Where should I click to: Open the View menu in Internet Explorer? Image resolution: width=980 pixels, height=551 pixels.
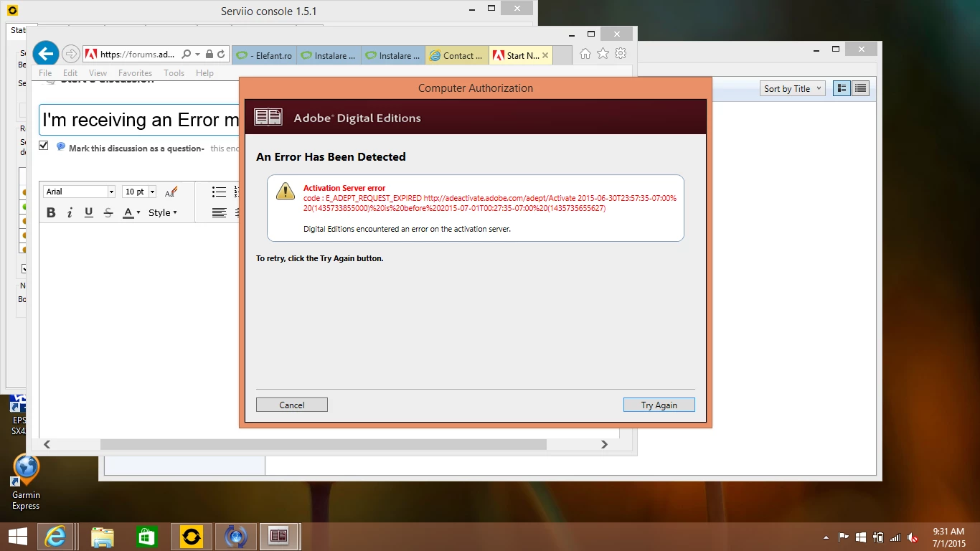(98, 73)
